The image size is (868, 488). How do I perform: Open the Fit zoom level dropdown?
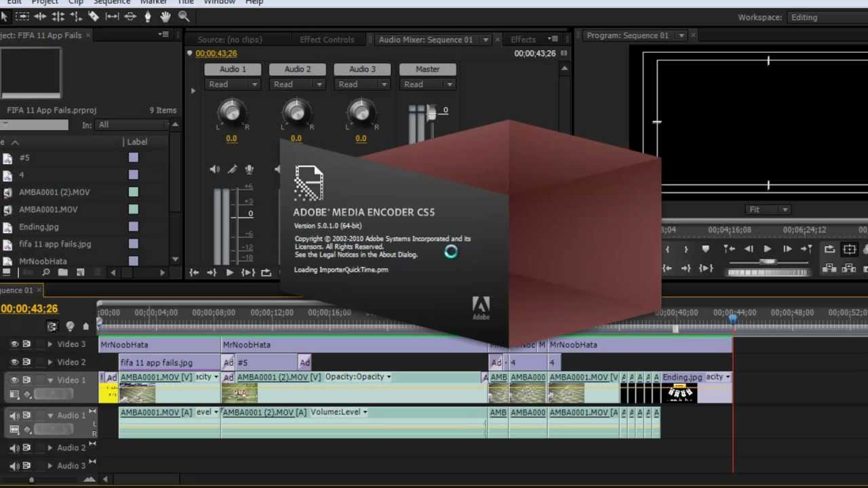tap(768, 209)
